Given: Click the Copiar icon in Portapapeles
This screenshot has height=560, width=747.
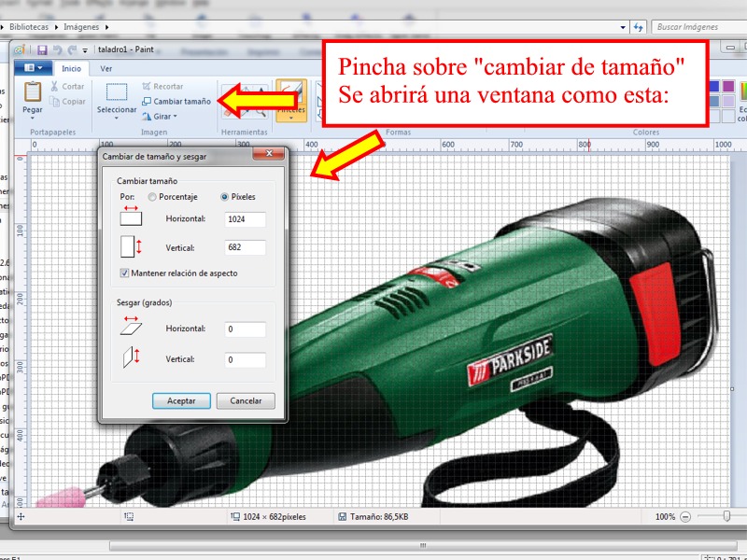Looking at the screenshot, I should (54, 102).
